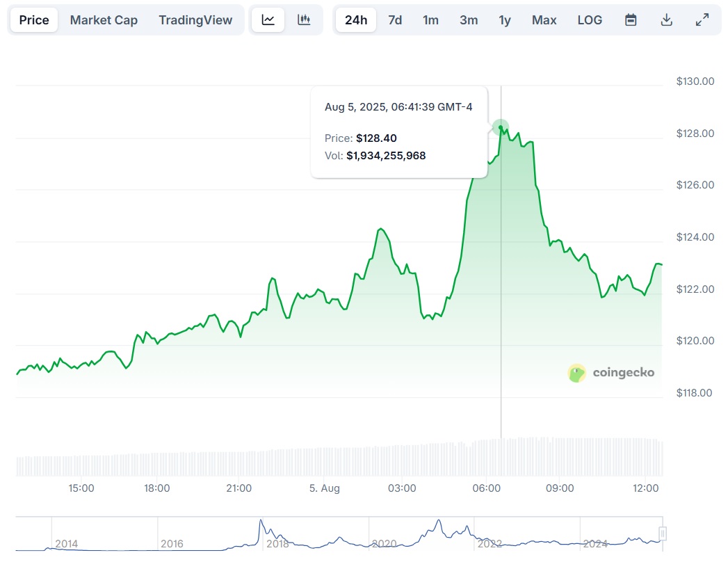The width and height of the screenshot is (728, 562).
Task: Choose the 1m time range
Action: point(430,20)
